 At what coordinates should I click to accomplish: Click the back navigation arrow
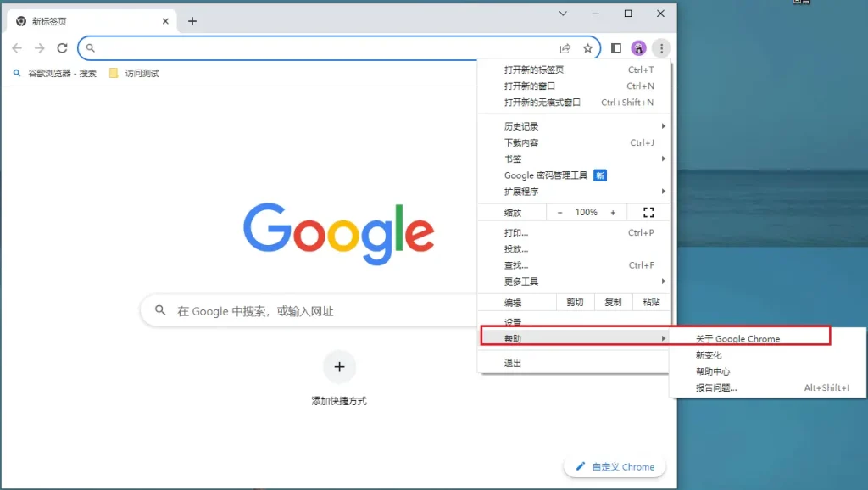click(17, 48)
